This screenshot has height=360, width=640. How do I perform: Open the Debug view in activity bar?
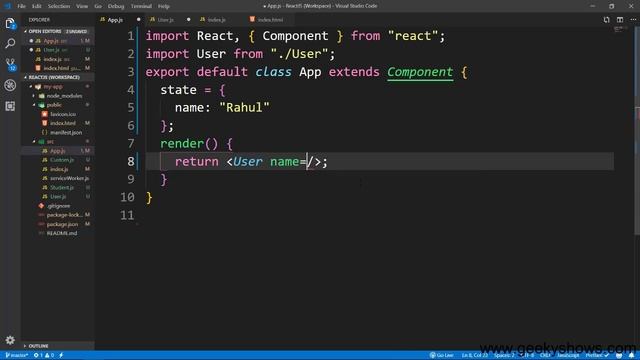10,85
